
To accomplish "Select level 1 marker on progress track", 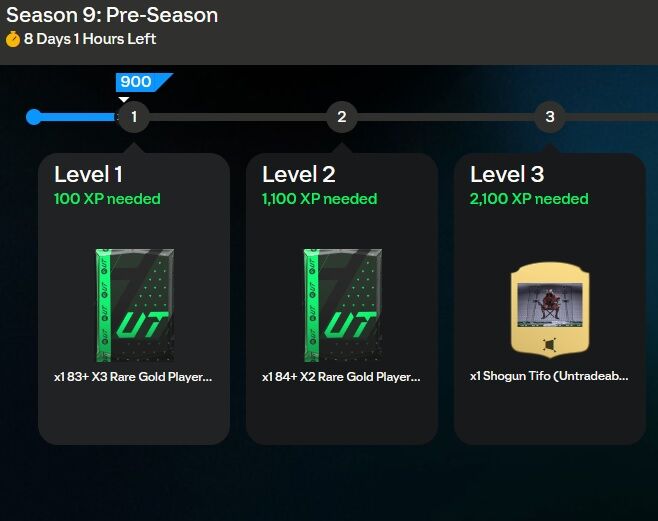I will (x=134, y=117).
